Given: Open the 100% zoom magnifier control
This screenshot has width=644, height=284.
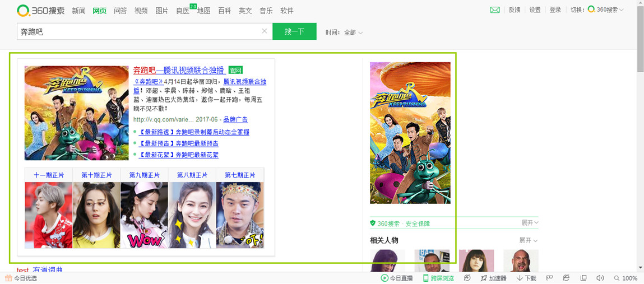Looking at the screenshot, I should point(626,278).
